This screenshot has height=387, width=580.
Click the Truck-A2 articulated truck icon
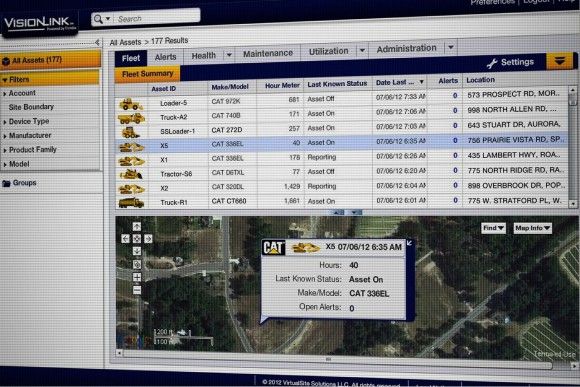(131, 118)
